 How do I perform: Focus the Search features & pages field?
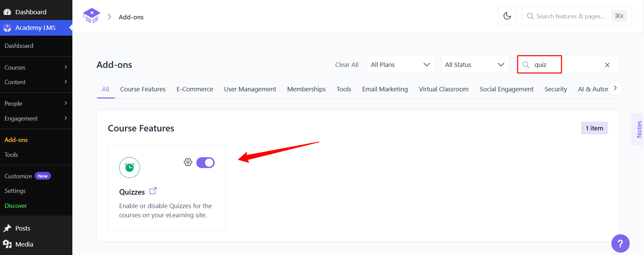tap(577, 16)
